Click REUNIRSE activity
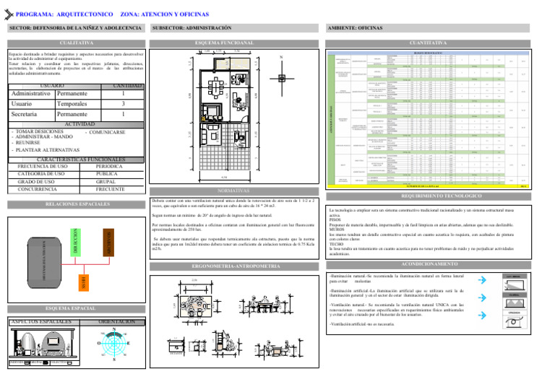This screenshot has width=555, height=392. tap(27, 143)
